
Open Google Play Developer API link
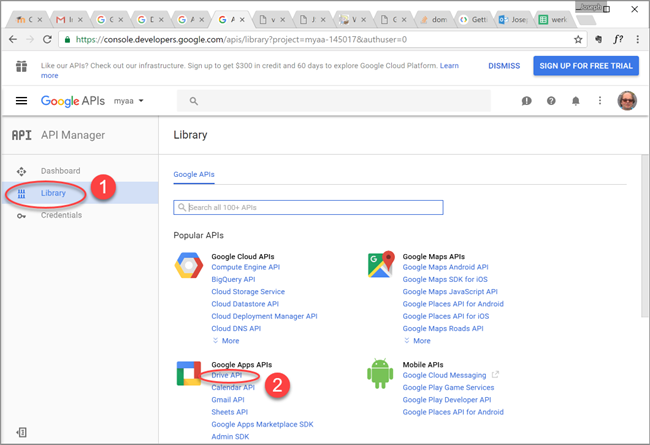pyautogui.click(x=447, y=400)
